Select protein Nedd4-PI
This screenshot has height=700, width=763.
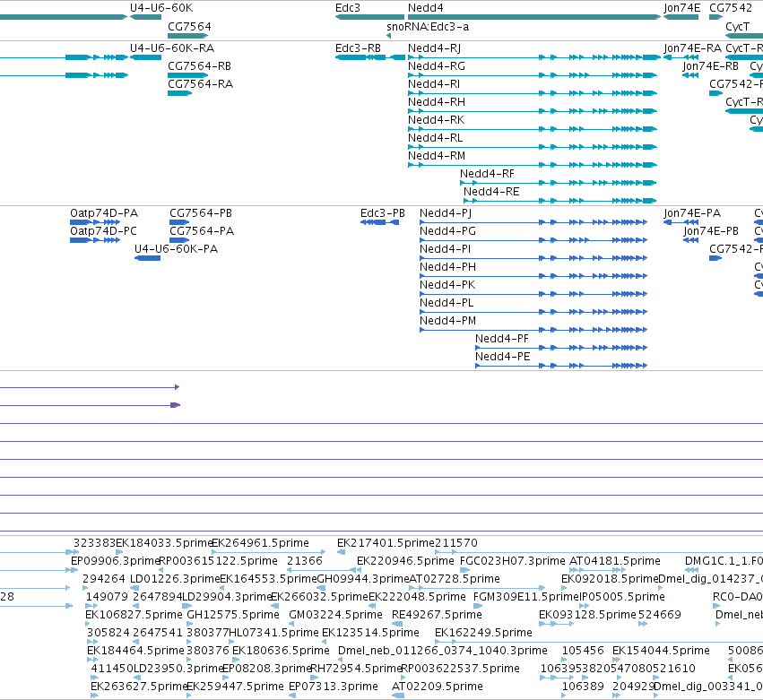click(533, 258)
